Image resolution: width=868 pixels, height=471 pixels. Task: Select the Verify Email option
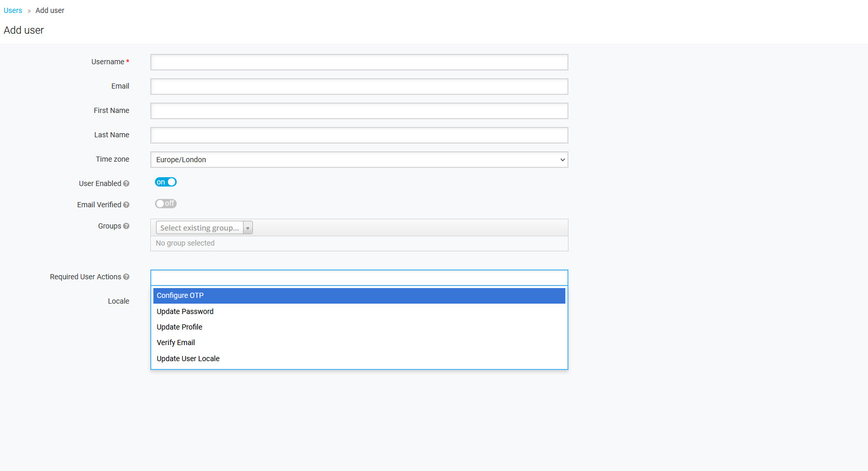tap(176, 342)
